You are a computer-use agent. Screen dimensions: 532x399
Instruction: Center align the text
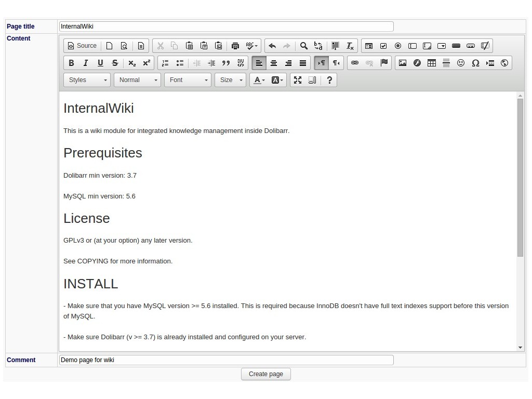click(x=274, y=63)
